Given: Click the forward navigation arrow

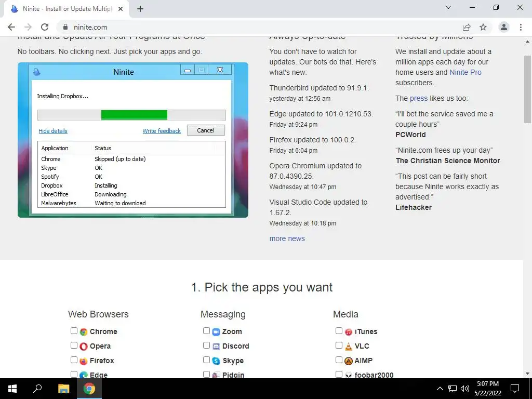Looking at the screenshot, I should (x=28, y=27).
